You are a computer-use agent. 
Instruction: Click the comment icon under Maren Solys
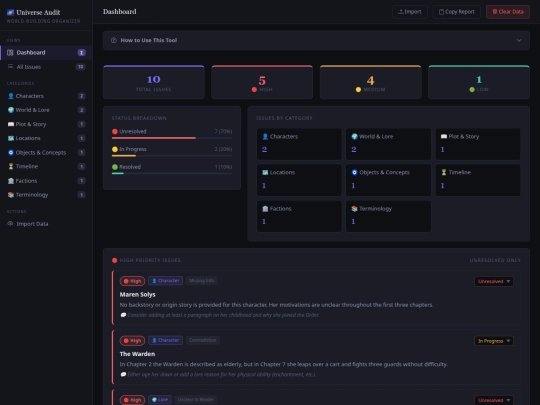pos(123,315)
